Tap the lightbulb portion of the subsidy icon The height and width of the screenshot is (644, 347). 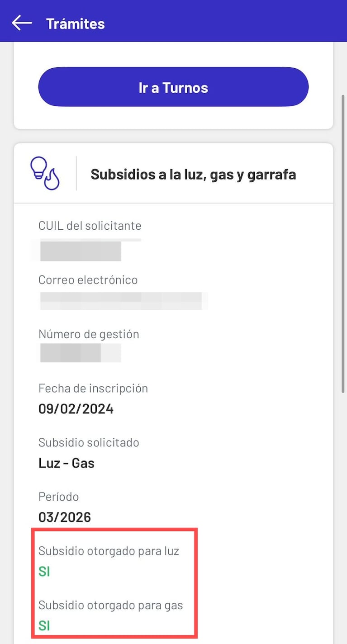39,167
